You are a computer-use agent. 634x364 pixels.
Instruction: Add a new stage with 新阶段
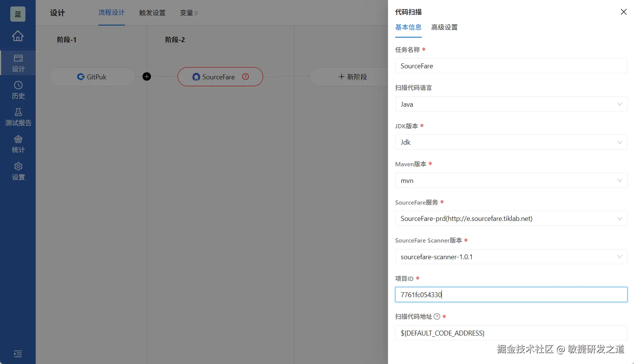click(353, 77)
